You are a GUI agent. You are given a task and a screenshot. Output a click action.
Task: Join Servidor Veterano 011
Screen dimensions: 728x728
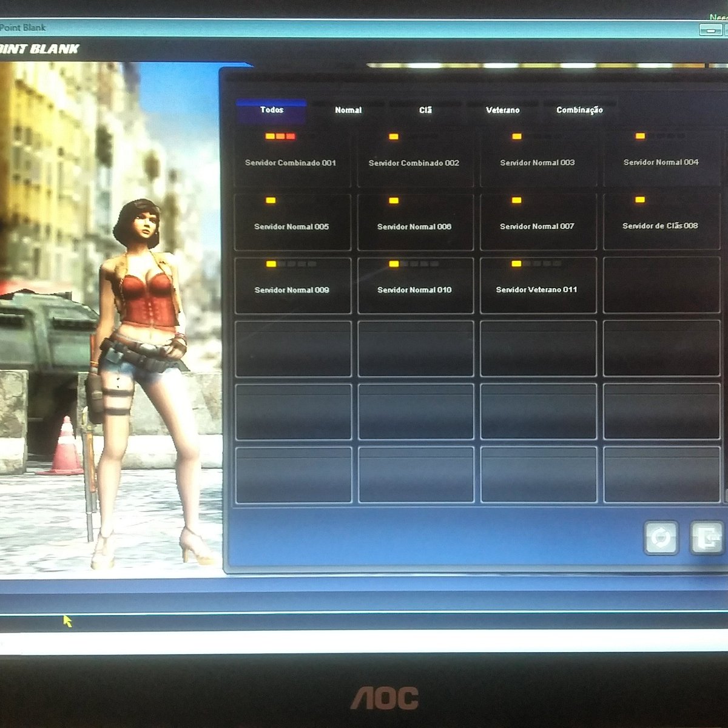(x=538, y=285)
